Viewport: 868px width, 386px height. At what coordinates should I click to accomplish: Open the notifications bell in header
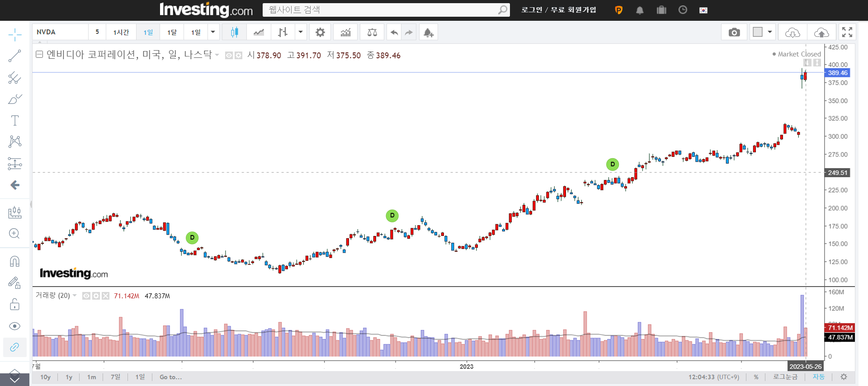[640, 10]
